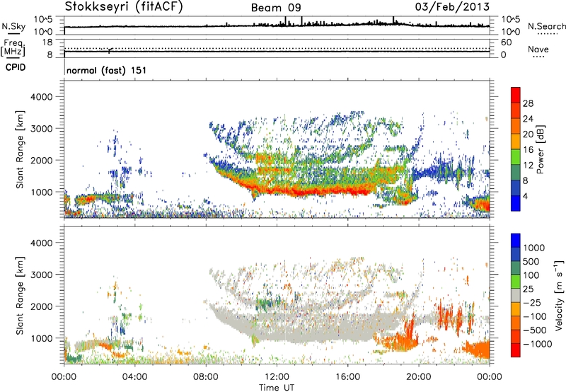566x392 pixels.
Task: Click '4000' on power panel range axis
Action: pos(42,97)
